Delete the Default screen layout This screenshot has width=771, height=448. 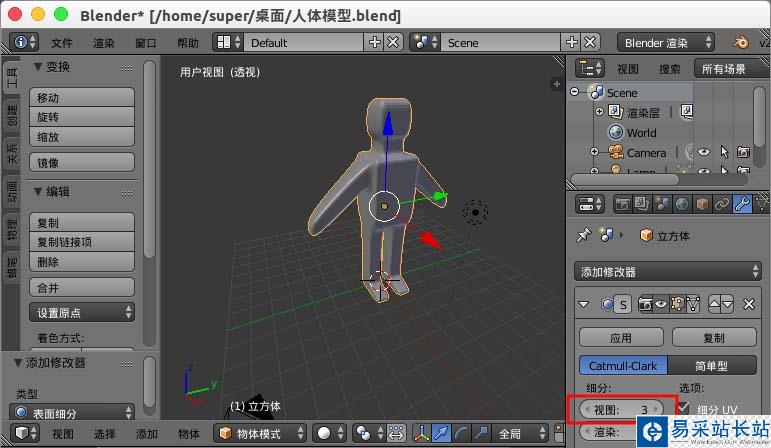point(393,42)
